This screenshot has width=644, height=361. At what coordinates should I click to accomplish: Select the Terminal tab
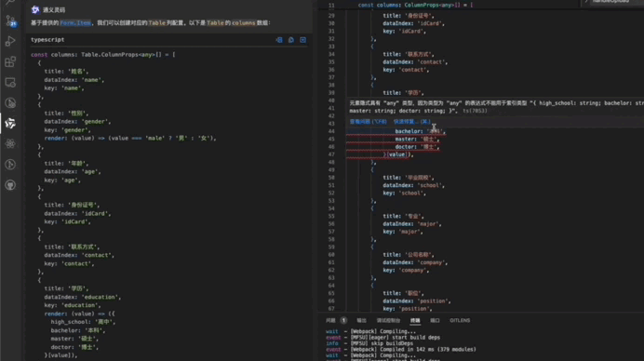[x=415, y=320]
